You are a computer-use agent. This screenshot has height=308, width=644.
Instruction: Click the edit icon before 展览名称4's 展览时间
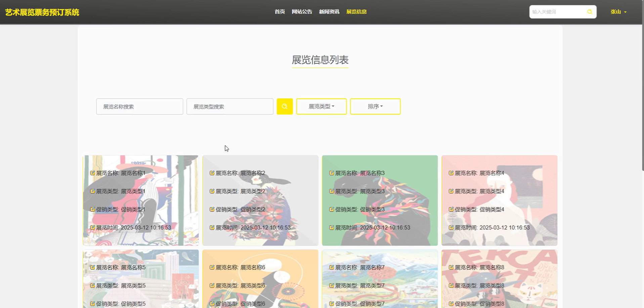click(451, 227)
